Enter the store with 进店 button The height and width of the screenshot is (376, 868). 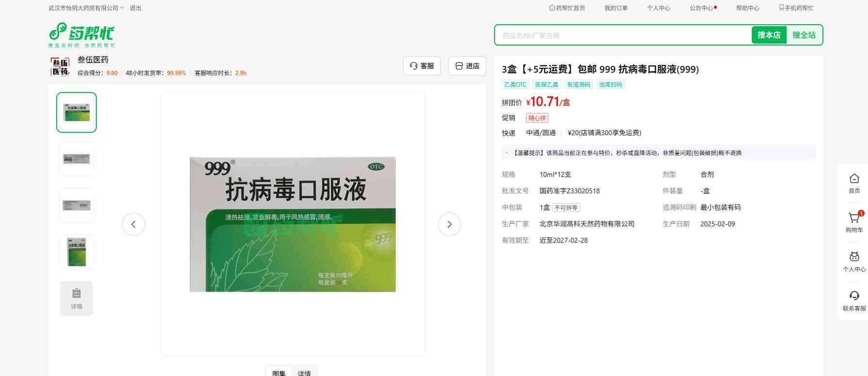pyautogui.click(x=467, y=66)
